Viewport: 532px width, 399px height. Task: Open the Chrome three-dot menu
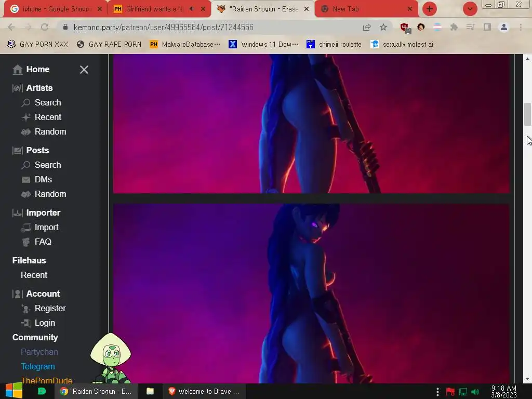click(521, 27)
